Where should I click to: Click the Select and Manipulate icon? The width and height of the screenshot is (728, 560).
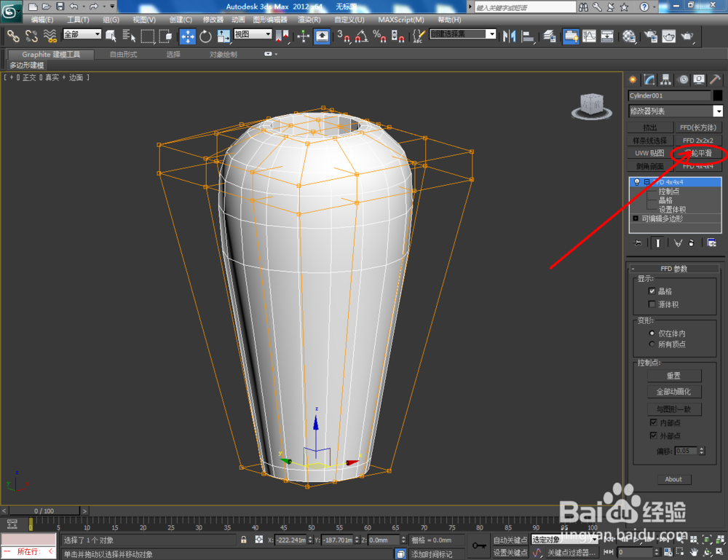click(303, 36)
